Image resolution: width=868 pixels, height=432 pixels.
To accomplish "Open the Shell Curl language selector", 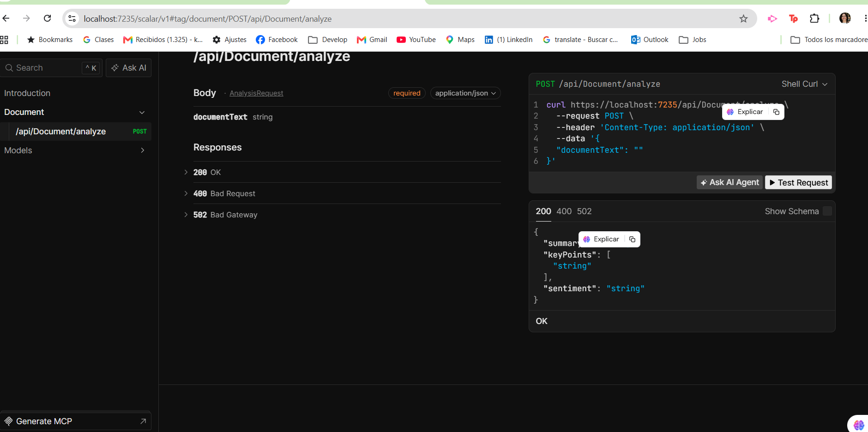I will click(x=804, y=84).
